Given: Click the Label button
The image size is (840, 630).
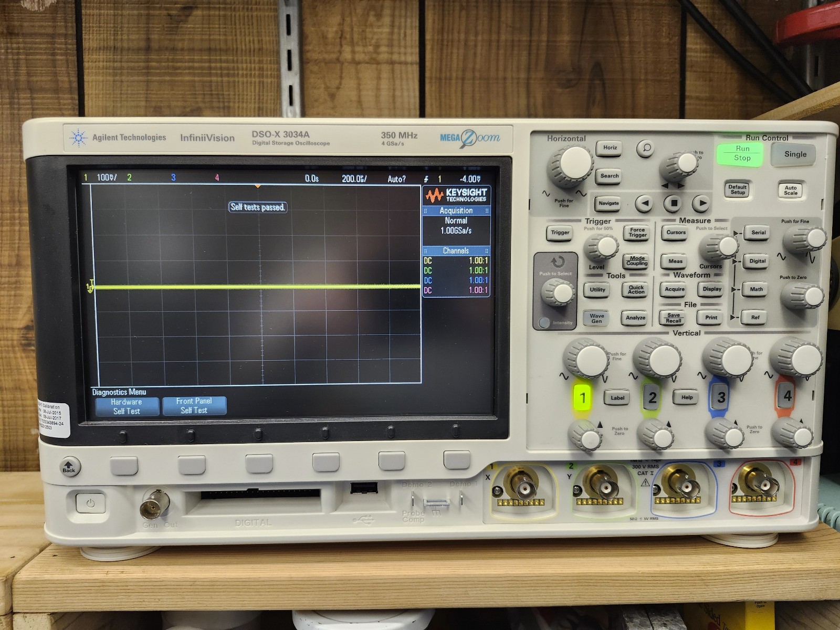Looking at the screenshot, I should (x=617, y=398).
